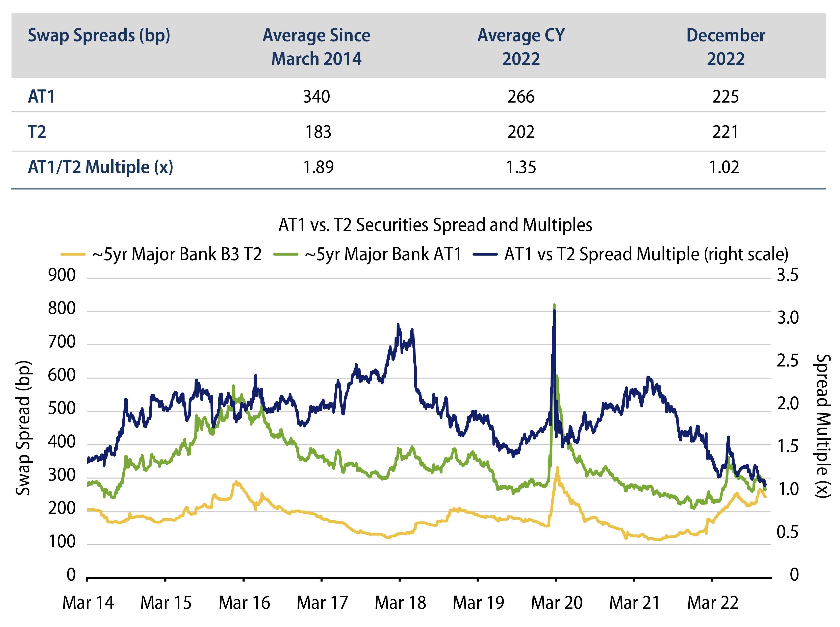Viewport: 840px width, 627px height.
Task: Click the '~5yr Major Bank B3 T2' legend label
Action: 177,254
